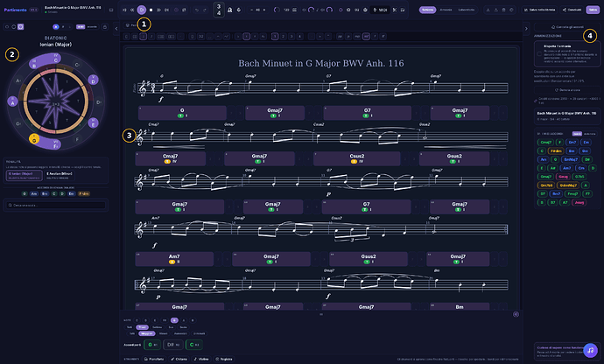Collapse the right harmonization panel chevron
The width and height of the screenshot is (604, 364).
point(526,29)
